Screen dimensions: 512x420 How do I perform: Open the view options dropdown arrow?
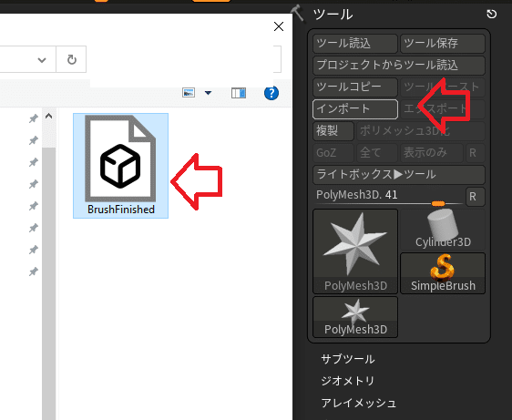coord(208,93)
